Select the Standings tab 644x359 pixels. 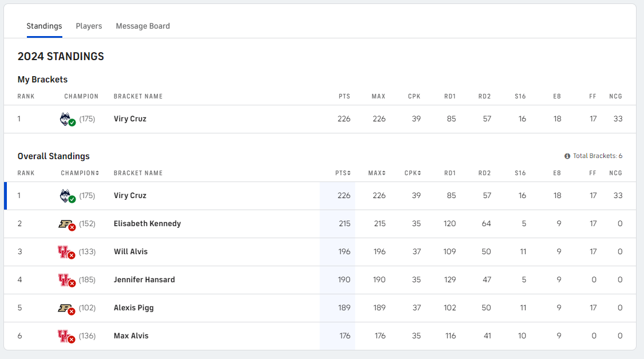coord(44,26)
